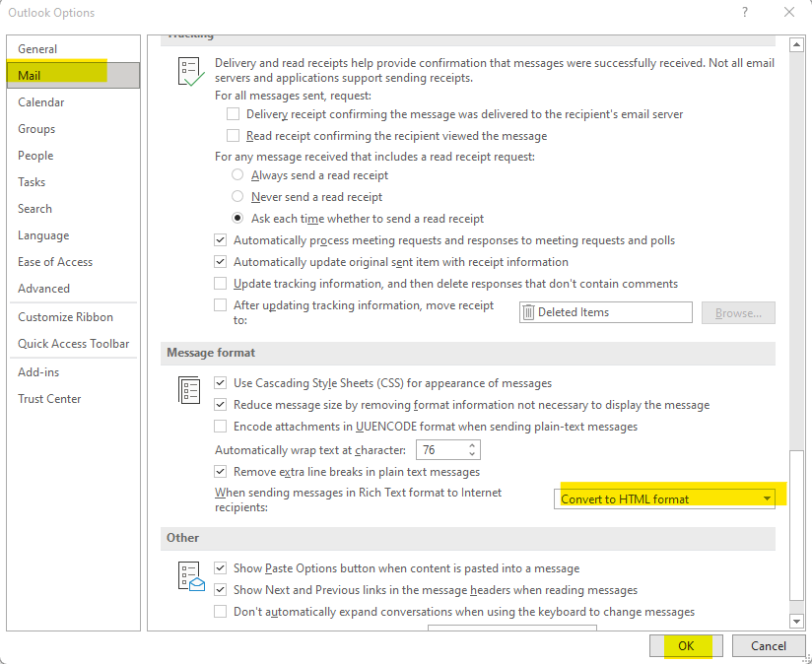
Task: Open the Language options category
Action: (x=74, y=235)
